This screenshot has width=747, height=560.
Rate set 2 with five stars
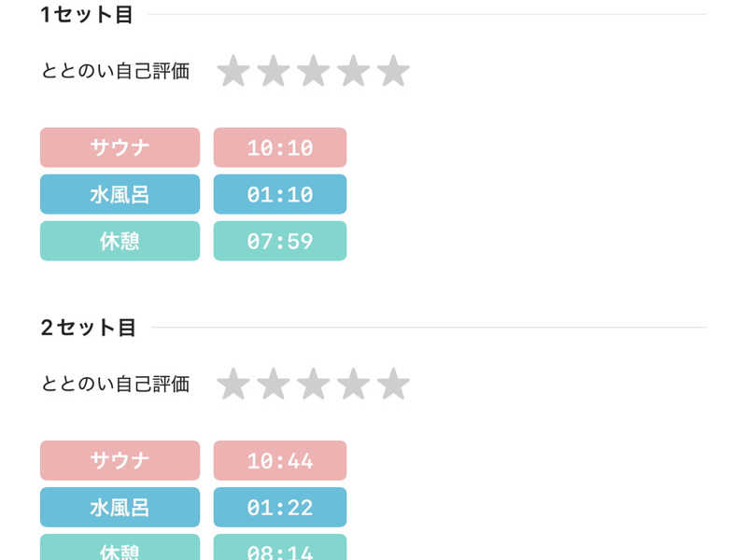[393, 384]
